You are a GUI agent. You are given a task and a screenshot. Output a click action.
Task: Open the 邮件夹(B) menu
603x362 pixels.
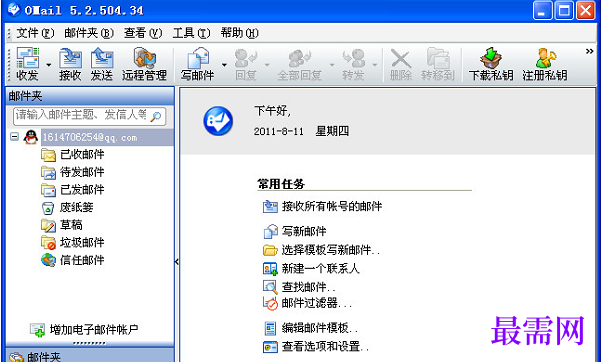click(x=89, y=33)
